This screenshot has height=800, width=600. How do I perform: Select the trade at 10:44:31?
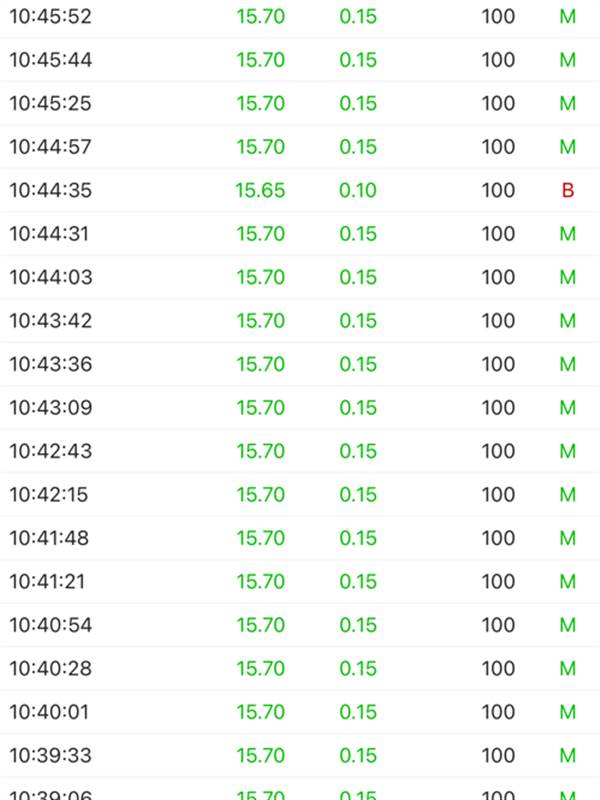(x=300, y=234)
